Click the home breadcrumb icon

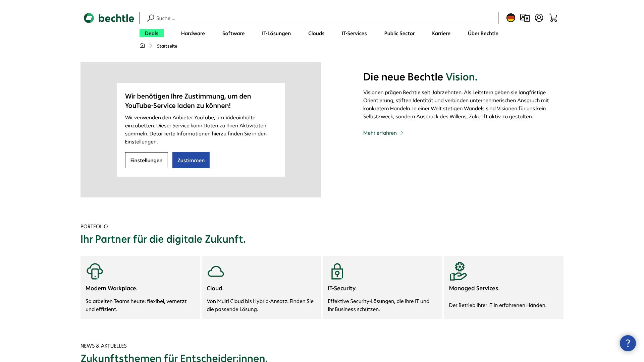142,46
